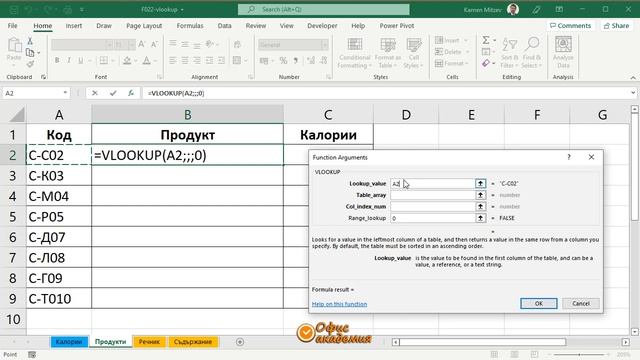Open the Insert cells dropdown
This screenshot has width=640, height=360.
(x=466, y=40)
